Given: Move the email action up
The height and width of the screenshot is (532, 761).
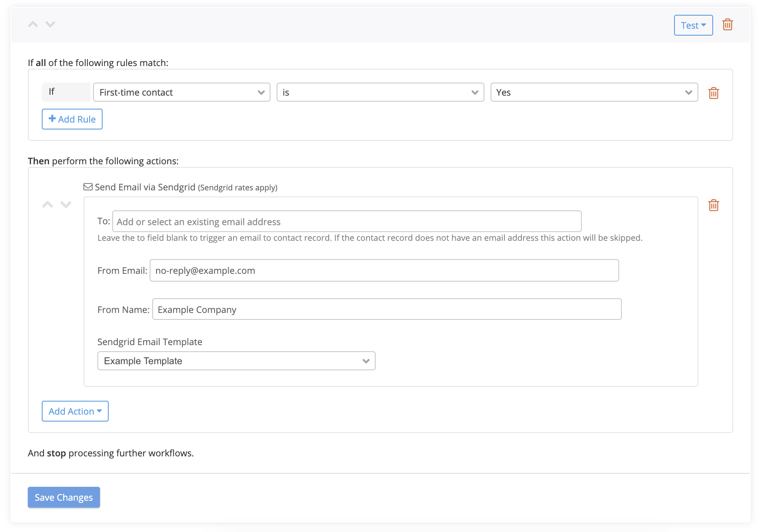Looking at the screenshot, I should tap(47, 204).
